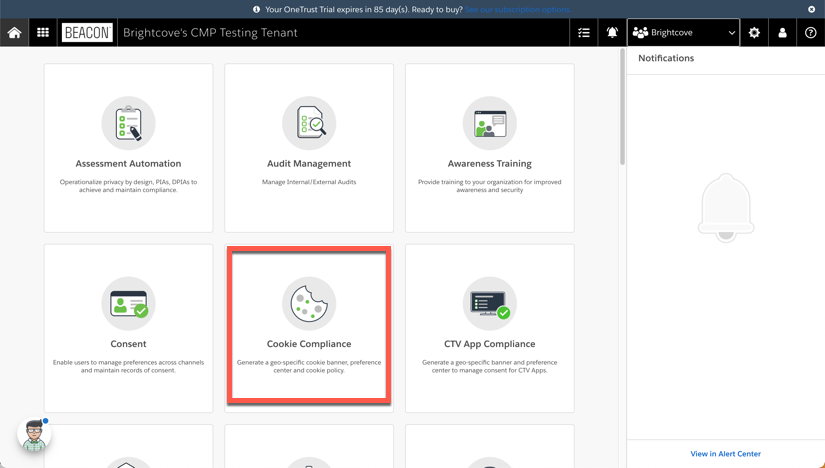Viewport: 825px width, 468px height.
Task: Open the chat assistant avatar
Action: pyautogui.click(x=34, y=435)
